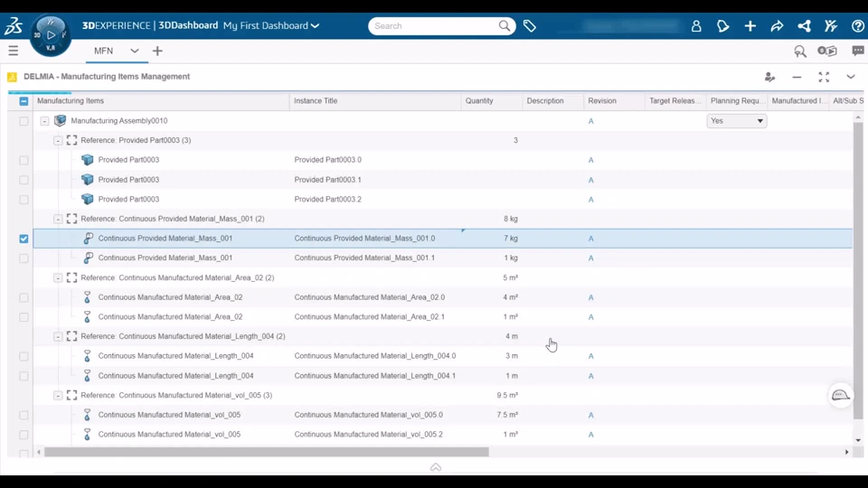Viewport: 868px width, 488px height.
Task: Open revision A link for Continuous Manufactured Material_Length_004.1
Action: tap(590, 376)
